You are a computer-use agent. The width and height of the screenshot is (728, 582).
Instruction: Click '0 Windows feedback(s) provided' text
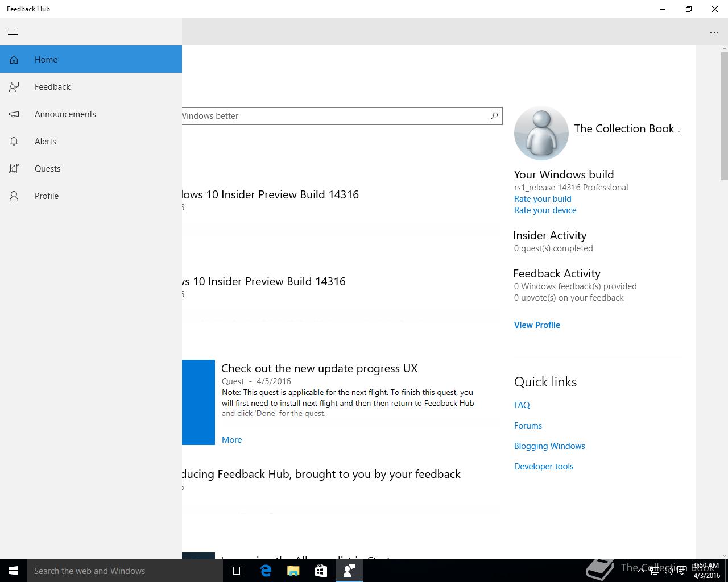point(575,286)
